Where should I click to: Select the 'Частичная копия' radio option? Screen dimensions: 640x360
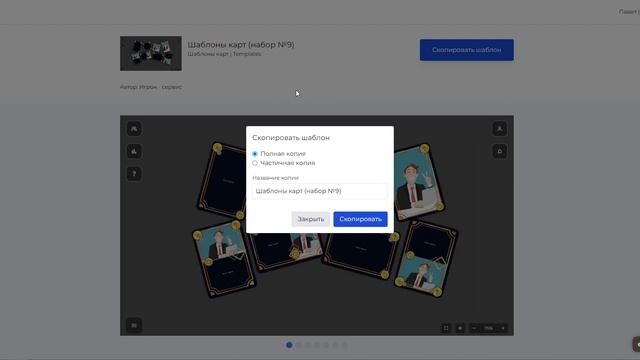[255, 163]
